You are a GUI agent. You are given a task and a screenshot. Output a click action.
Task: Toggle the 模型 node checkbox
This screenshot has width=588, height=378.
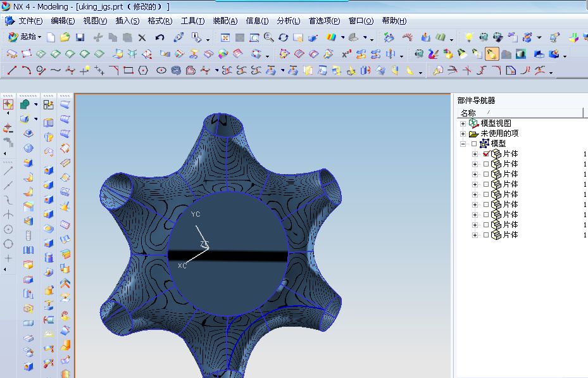474,144
